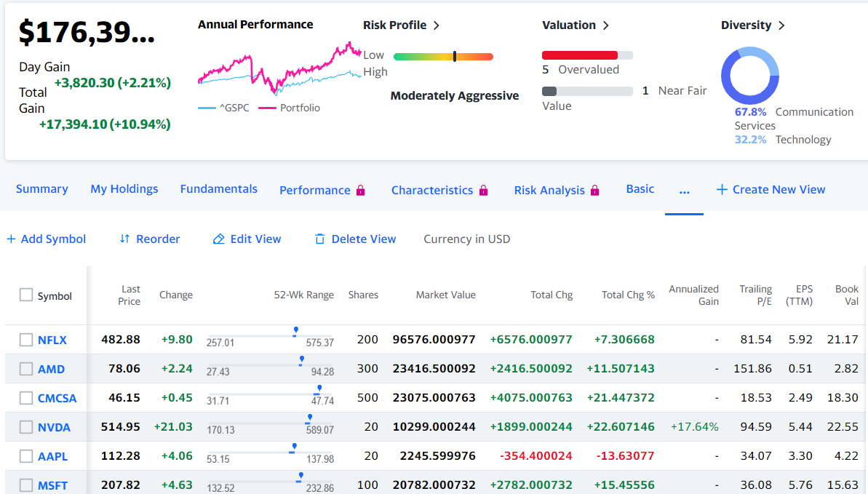
Task: Open the Diversity details chevron
Action: point(781,25)
